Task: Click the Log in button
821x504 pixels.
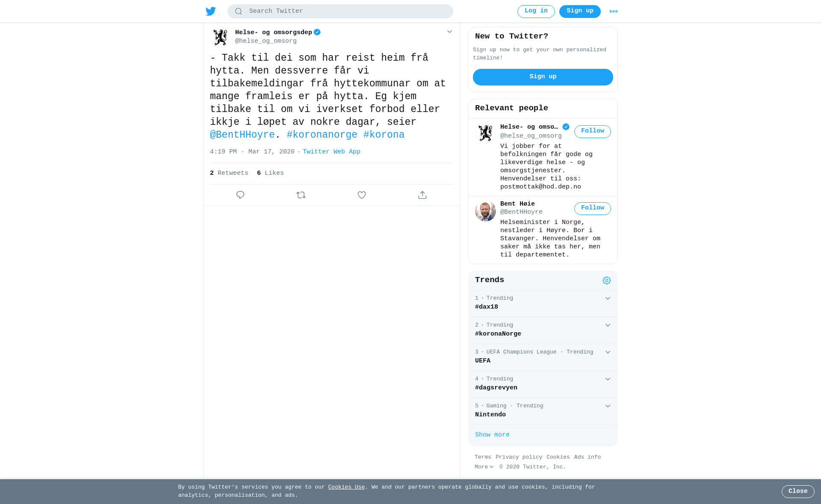Action: (x=536, y=12)
